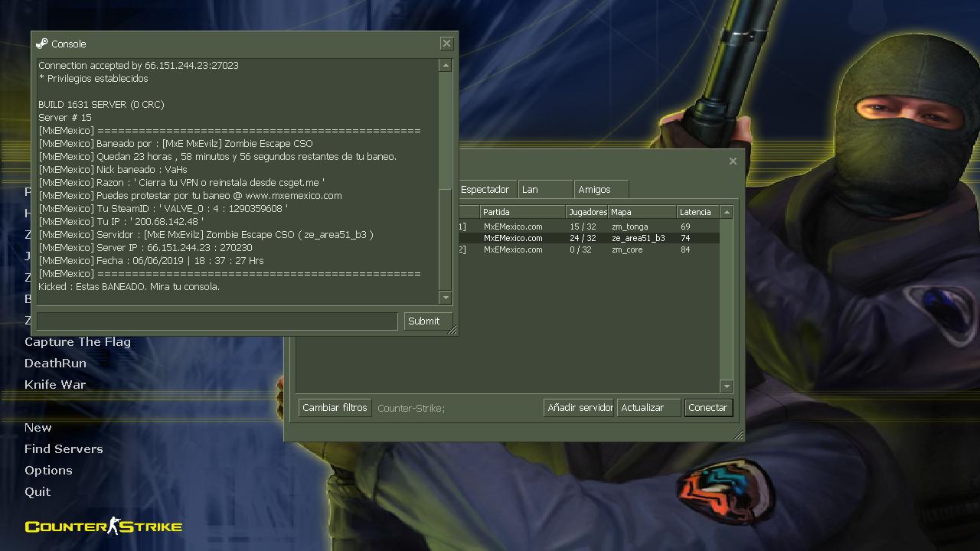Click server browser resize grip corner
The width and height of the screenshot is (980, 551).
(738, 435)
